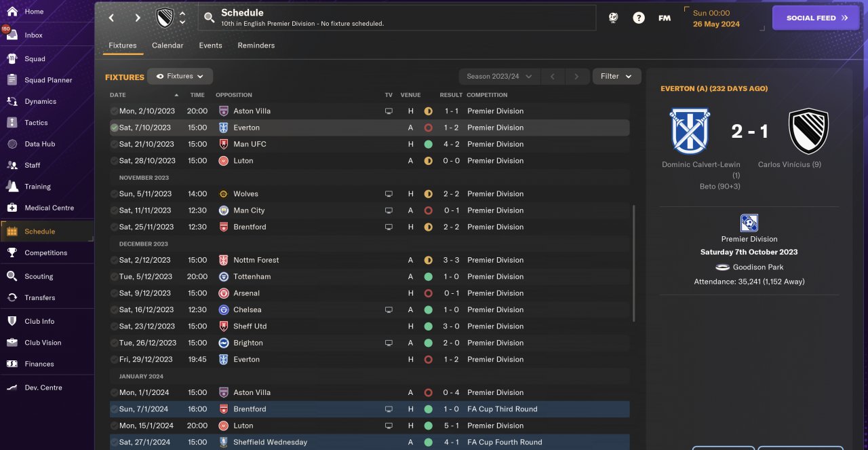Click the Everton club badge in match panel
Image resolution: width=868 pixels, height=450 pixels.
[689, 131]
